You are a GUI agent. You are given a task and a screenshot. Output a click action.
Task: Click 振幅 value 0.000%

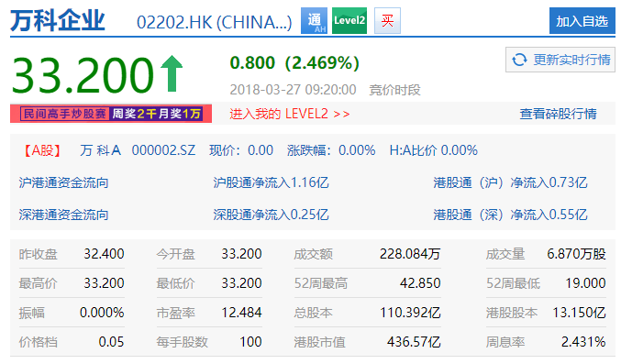coord(102,313)
